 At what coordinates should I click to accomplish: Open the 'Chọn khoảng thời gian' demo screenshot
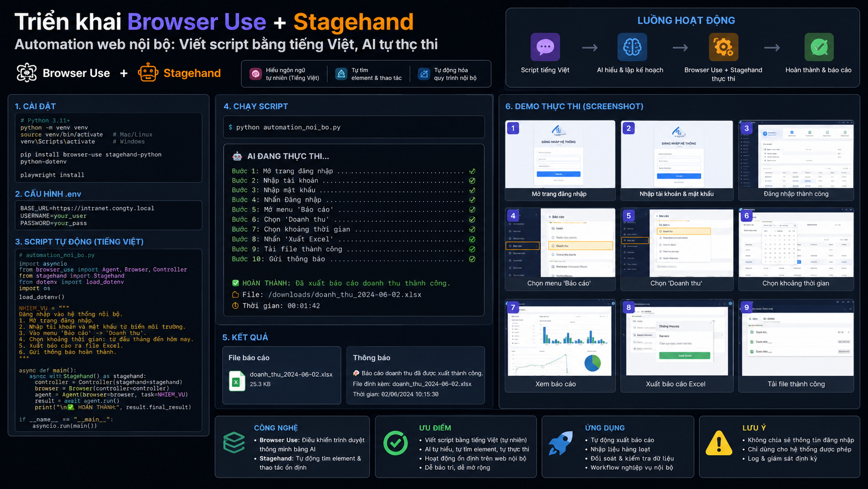[796, 243]
